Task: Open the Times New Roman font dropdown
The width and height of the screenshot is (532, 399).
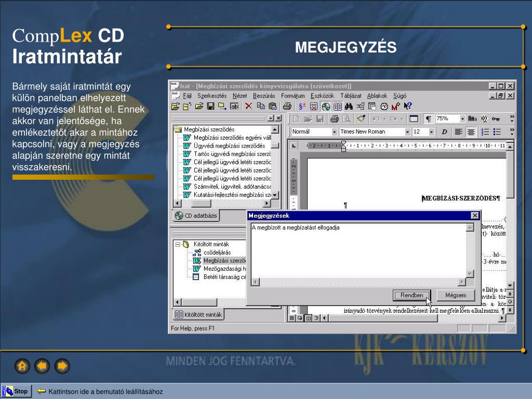Action: point(407,131)
